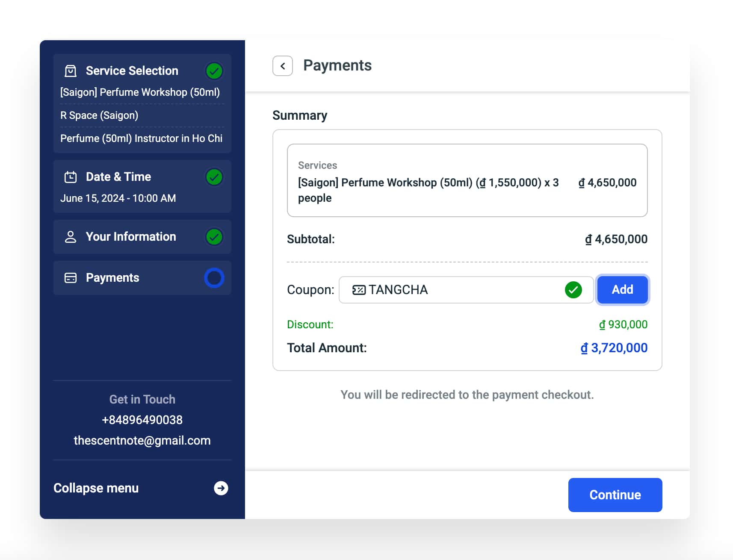Viewport: 733px width, 560px height.
Task: Click the green coupon valid checkmark
Action: [x=573, y=290]
